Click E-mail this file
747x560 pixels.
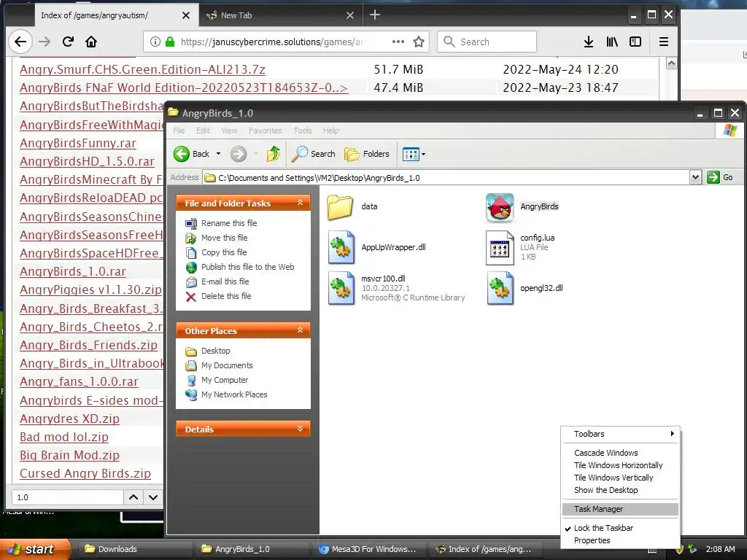pyautogui.click(x=225, y=281)
